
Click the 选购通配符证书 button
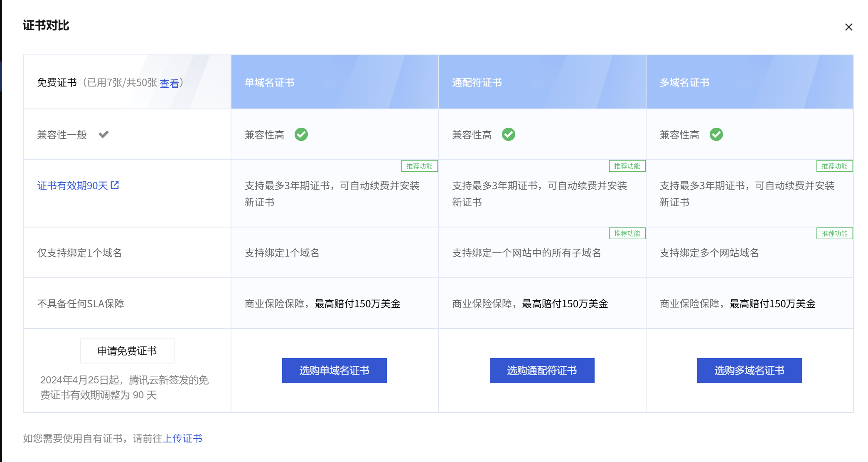click(542, 370)
